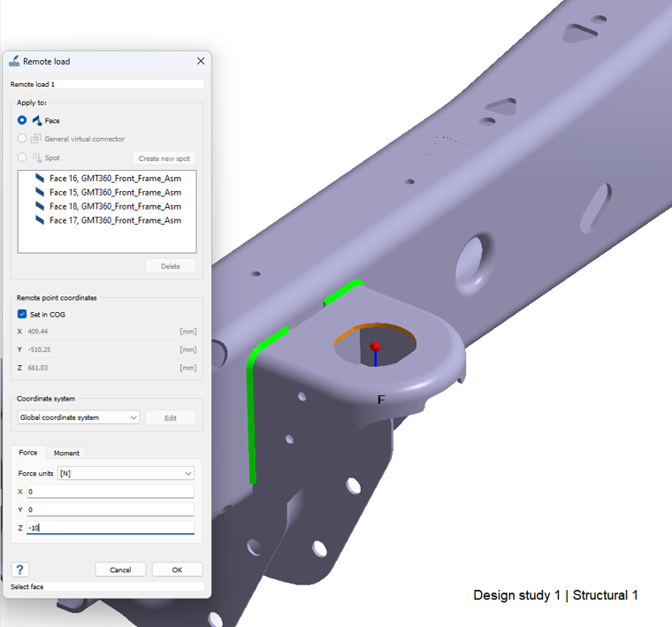Click the Face selection icon

point(37,120)
